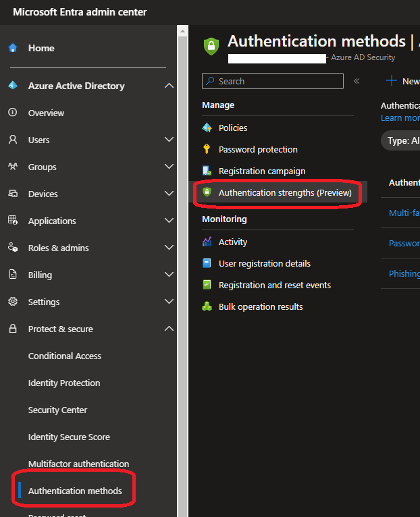Image resolution: width=420 pixels, height=517 pixels.
Task: Click the Activity chart icon
Action: point(207,242)
